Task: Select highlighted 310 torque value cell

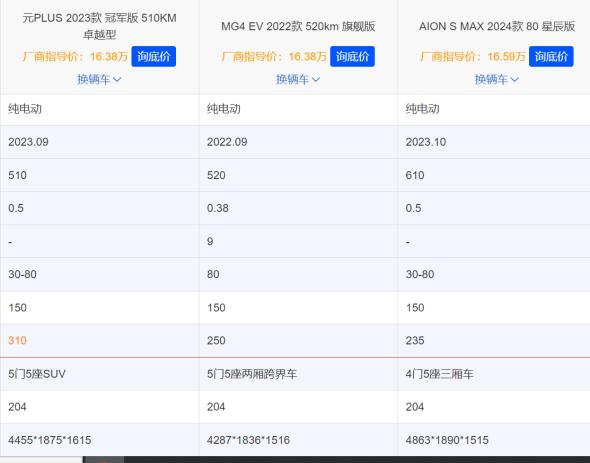Action: [x=99, y=340]
